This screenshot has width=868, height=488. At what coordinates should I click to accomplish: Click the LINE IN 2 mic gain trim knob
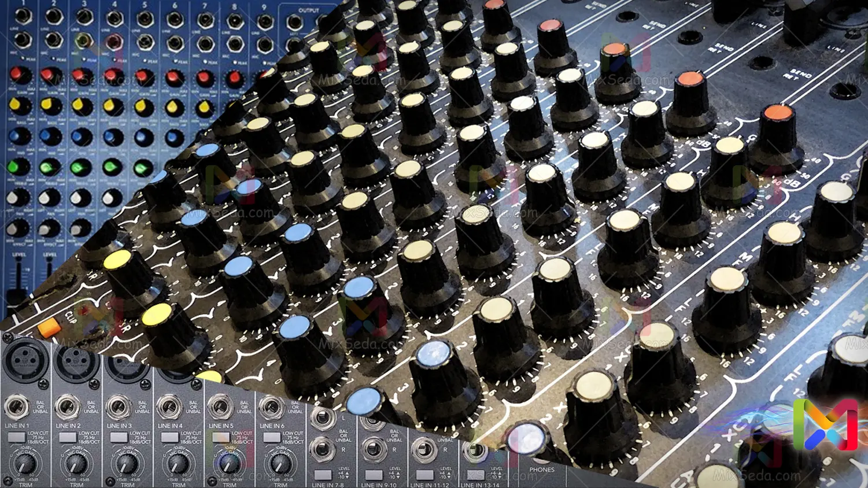pyautogui.click(x=76, y=464)
